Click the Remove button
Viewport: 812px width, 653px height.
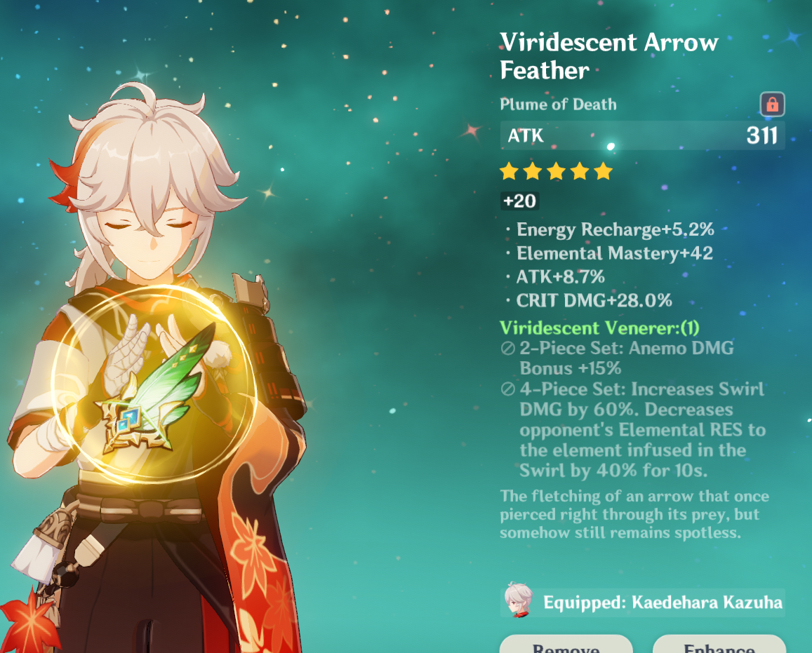[x=566, y=644]
